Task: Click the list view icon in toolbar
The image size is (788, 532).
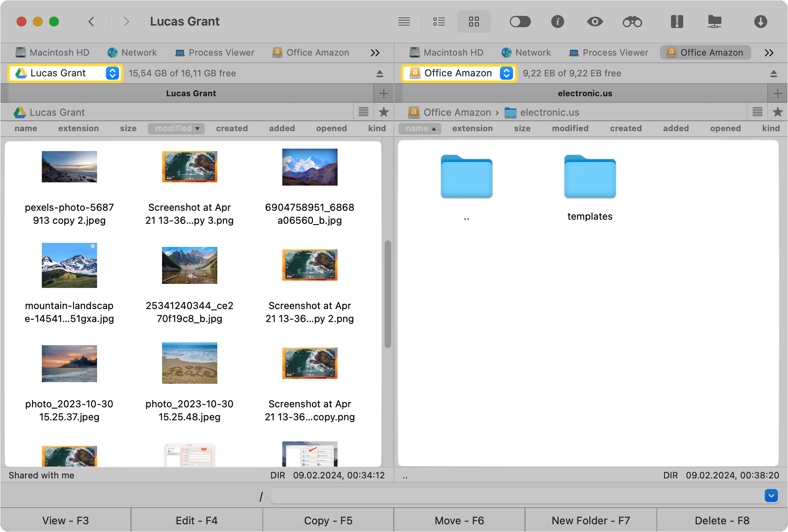Action: point(439,22)
